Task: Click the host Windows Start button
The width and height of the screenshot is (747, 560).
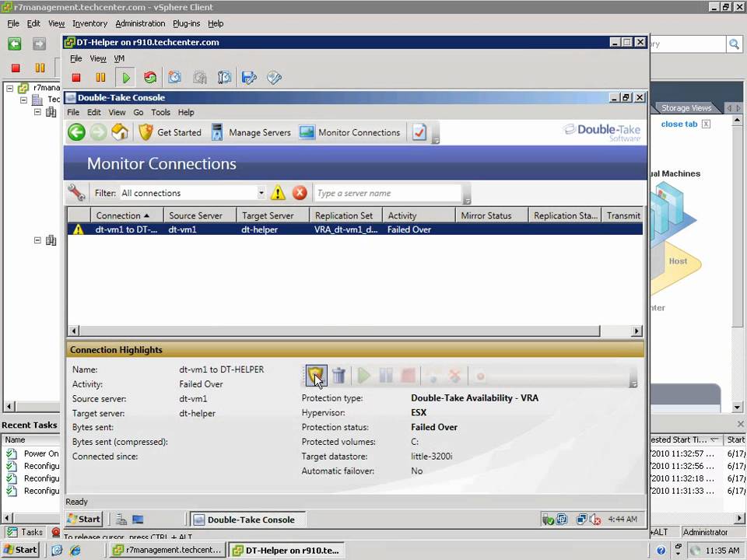Action: coord(20,550)
